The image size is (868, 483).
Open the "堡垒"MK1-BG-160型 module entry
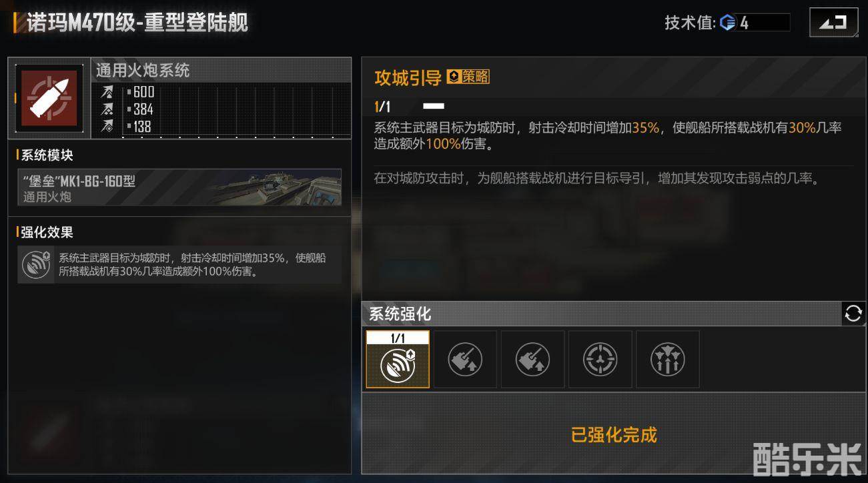179,187
